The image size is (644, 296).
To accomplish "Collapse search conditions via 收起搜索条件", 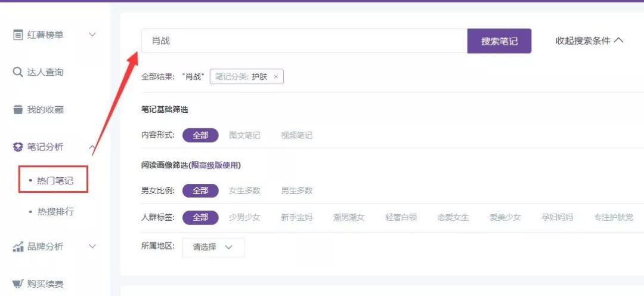I will coord(590,41).
